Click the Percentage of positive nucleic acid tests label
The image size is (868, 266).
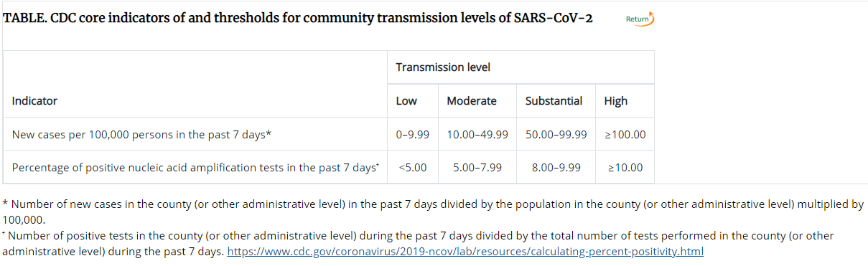[195, 167]
